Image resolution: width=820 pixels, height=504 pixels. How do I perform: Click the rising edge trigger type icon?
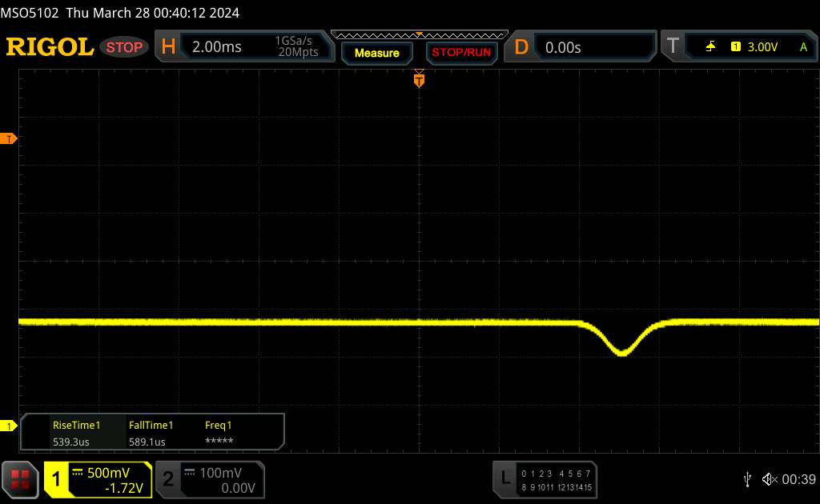coord(710,47)
